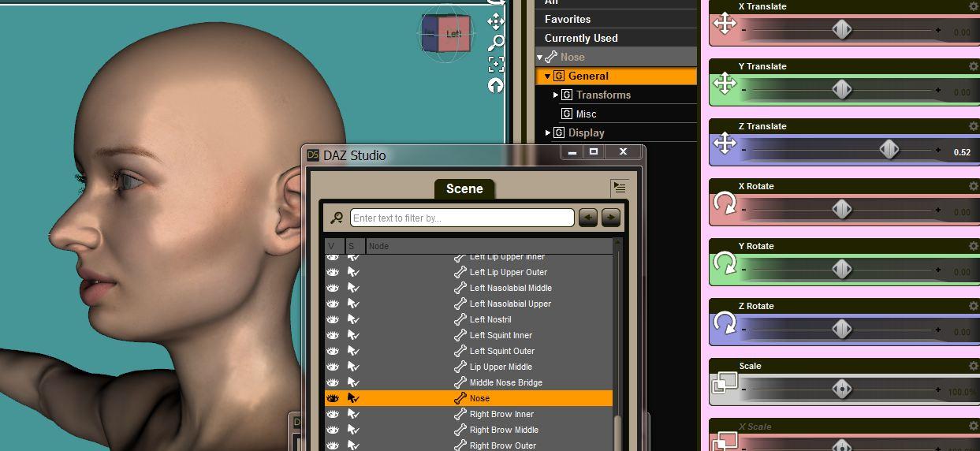
Task: Select the zoom magnifier tool in viewport
Action: (496, 43)
